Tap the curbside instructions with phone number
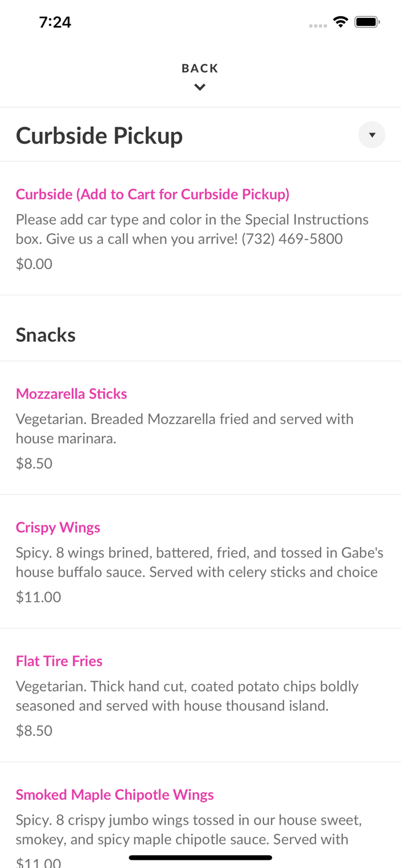 point(192,229)
